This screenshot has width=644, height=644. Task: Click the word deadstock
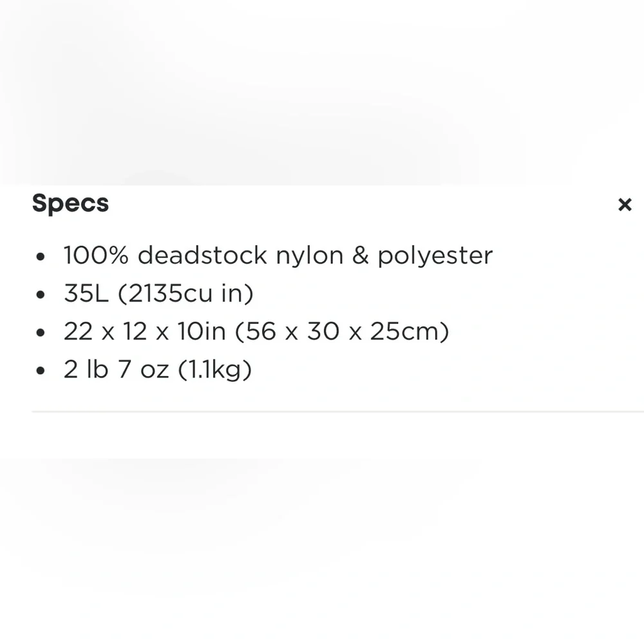202,256
